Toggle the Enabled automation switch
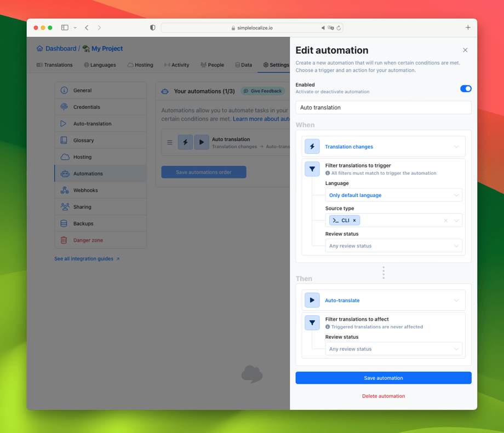This screenshot has height=433, width=504. pos(466,88)
